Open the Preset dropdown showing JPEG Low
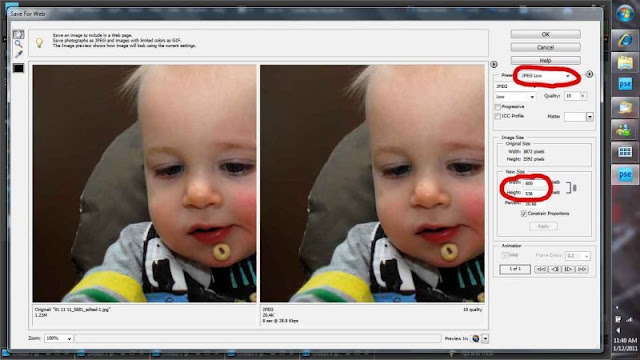This screenshot has width=640, height=360. [545, 76]
